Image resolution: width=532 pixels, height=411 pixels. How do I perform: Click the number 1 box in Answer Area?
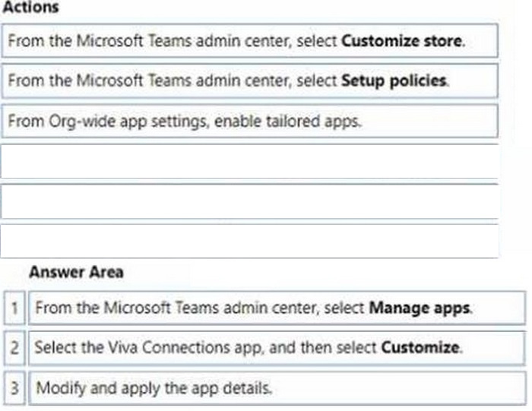click(14, 308)
